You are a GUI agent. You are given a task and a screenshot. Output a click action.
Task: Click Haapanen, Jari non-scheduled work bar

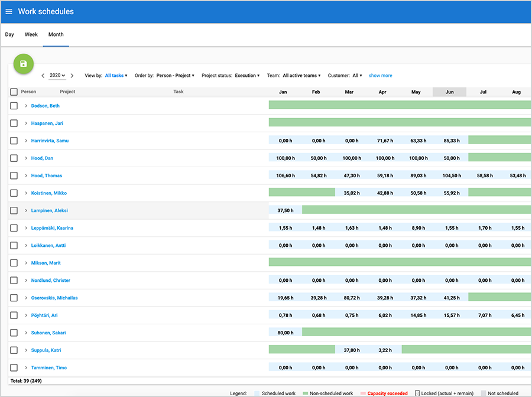400,122
